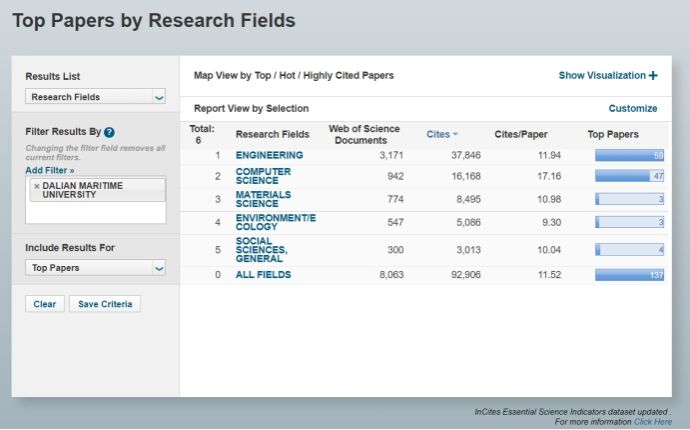
Task: Sort by Cites/Paper column header
Action: tap(518, 135)
